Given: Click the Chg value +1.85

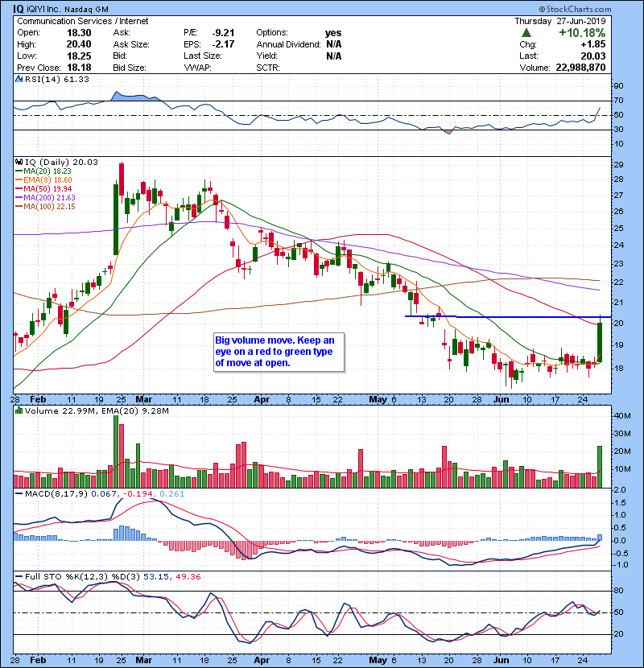Looking at the screenshot, I should coord(593,44).
